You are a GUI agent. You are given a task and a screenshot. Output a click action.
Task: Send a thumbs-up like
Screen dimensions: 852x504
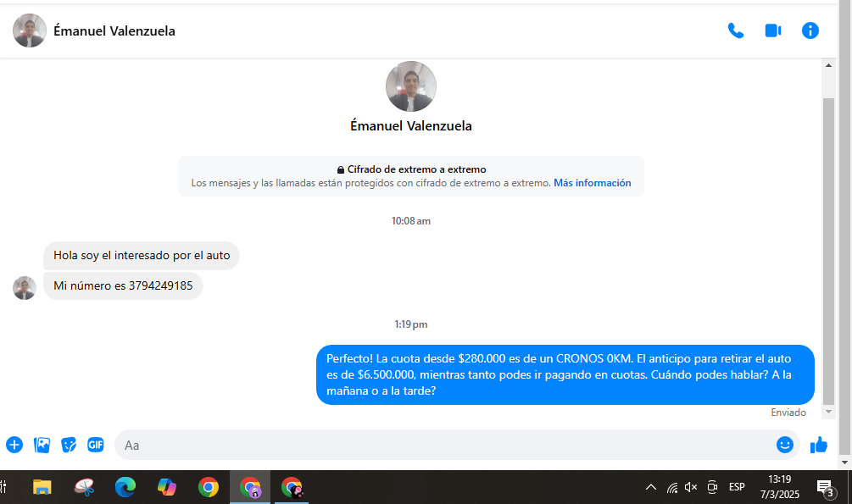818,445
